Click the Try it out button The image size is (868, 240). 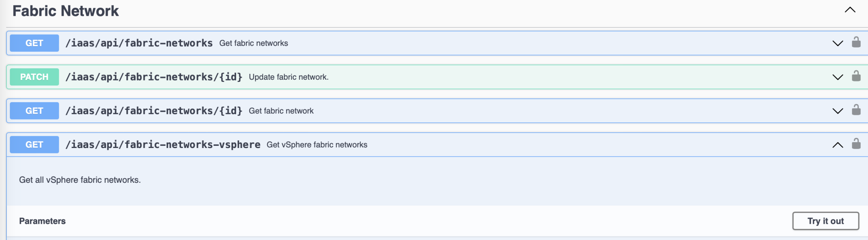826,221
